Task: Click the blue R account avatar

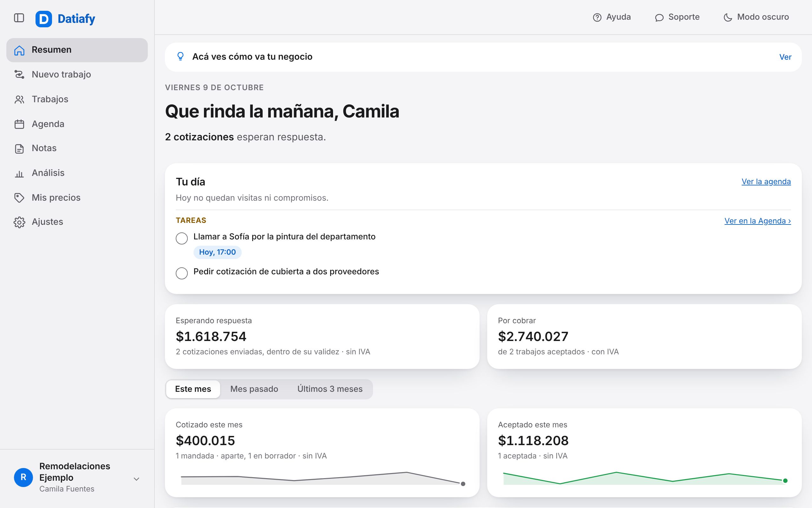Action: 23,478
